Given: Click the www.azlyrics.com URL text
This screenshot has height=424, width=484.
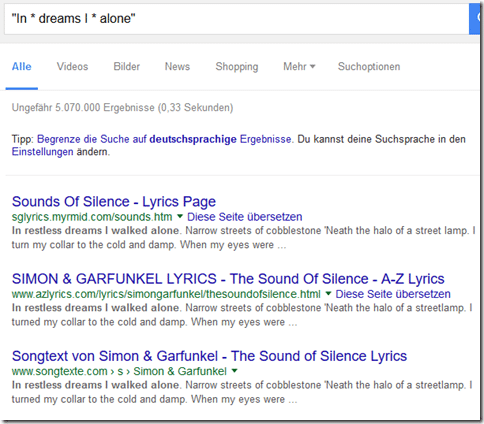Looking at the screenshot, I should tap(166, 294).
